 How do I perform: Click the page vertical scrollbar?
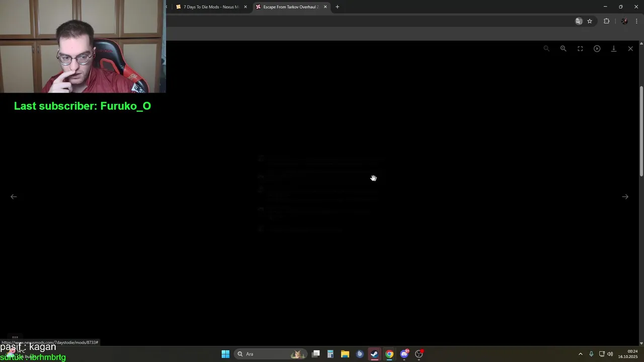641,131
